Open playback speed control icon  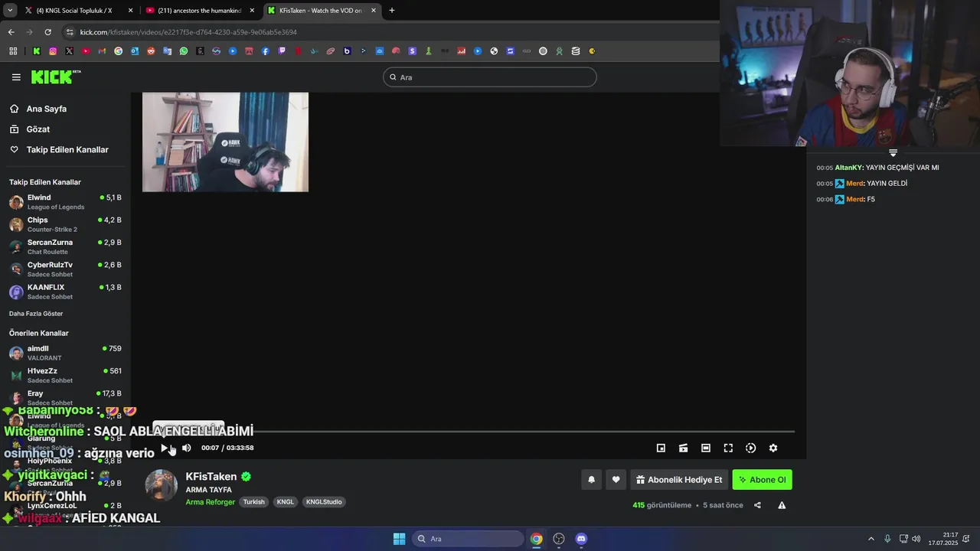750,448
